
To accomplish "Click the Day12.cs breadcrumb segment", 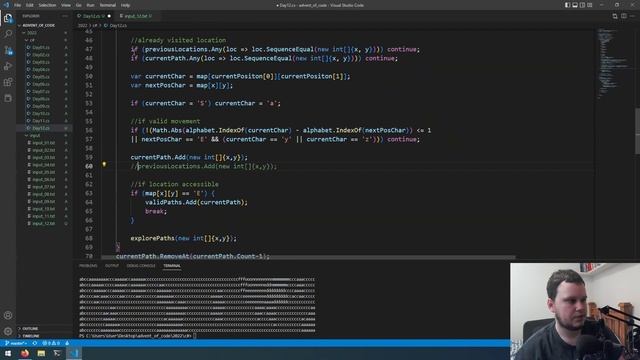I will [x=118, y=25].
